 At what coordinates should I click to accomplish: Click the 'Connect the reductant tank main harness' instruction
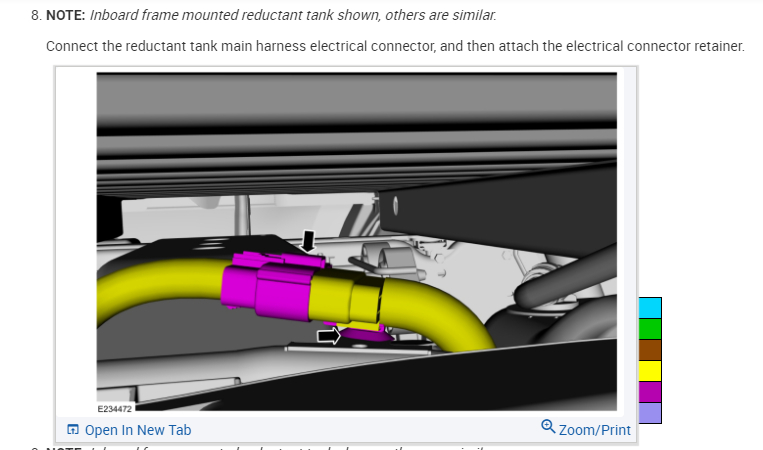395,46
